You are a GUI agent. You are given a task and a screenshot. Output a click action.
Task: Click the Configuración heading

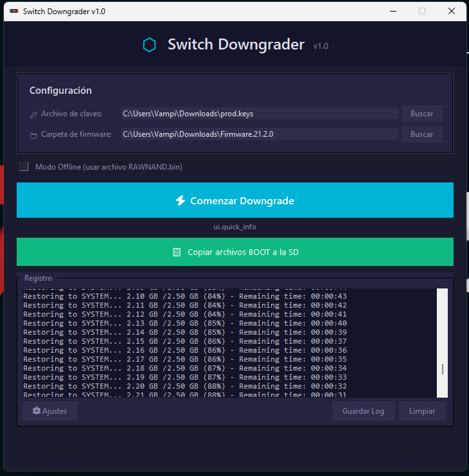60,91
